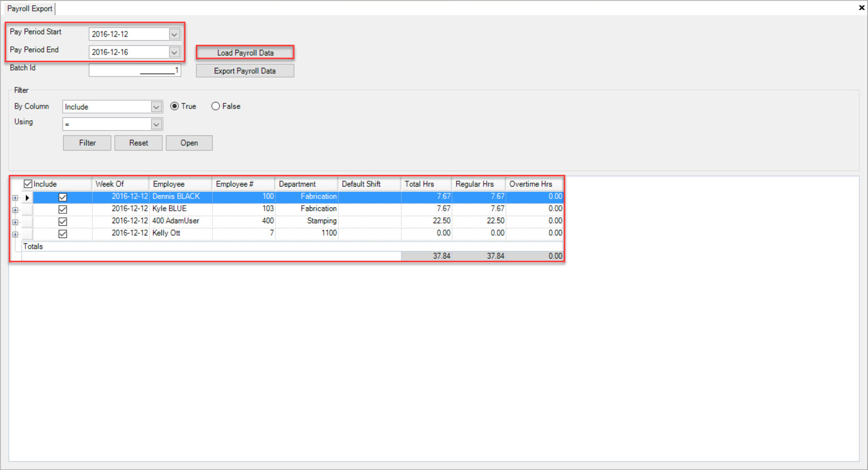
Task: Click the Filter button
Action: pos(87,143)
